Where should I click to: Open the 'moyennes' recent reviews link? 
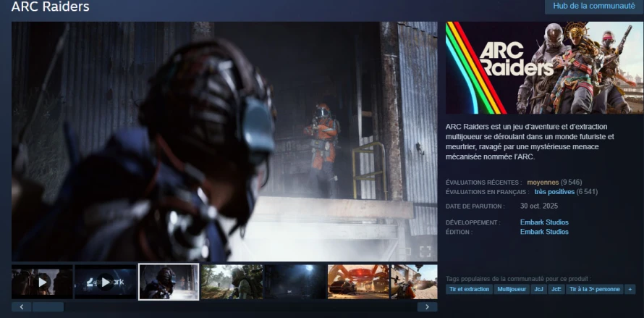[x=543, y=183]
